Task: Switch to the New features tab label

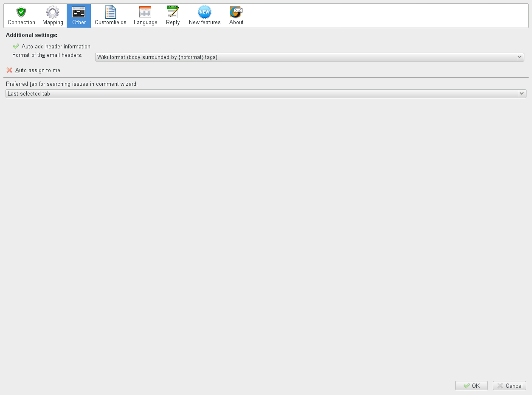Action: click(x=205, y=23)
